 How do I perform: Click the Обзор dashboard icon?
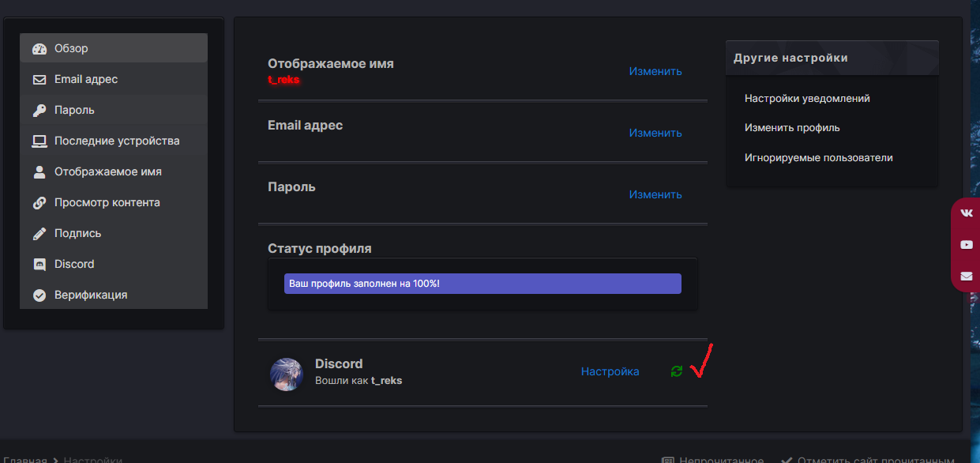click(39, 49)
